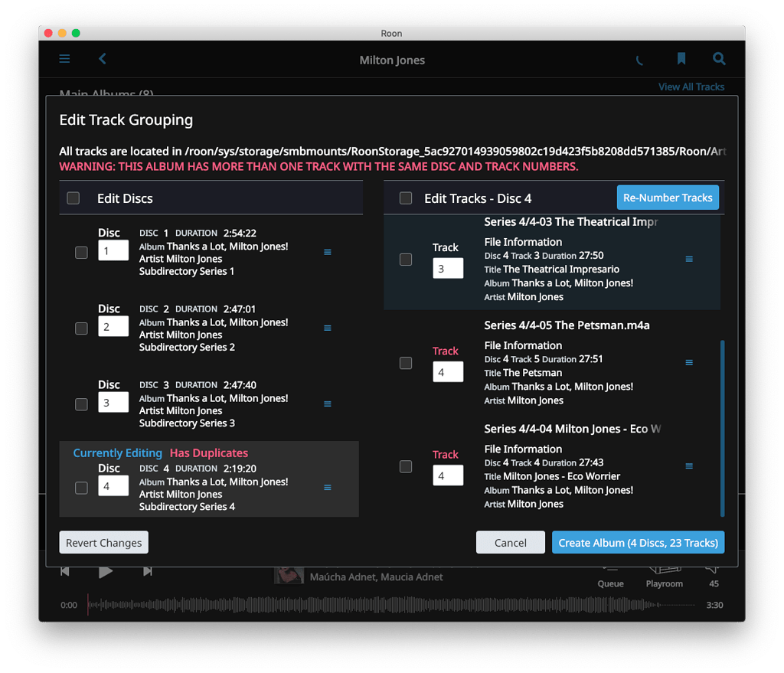Click the Track number field for The Petsman
784x673 pixels.
pos(448,371)
